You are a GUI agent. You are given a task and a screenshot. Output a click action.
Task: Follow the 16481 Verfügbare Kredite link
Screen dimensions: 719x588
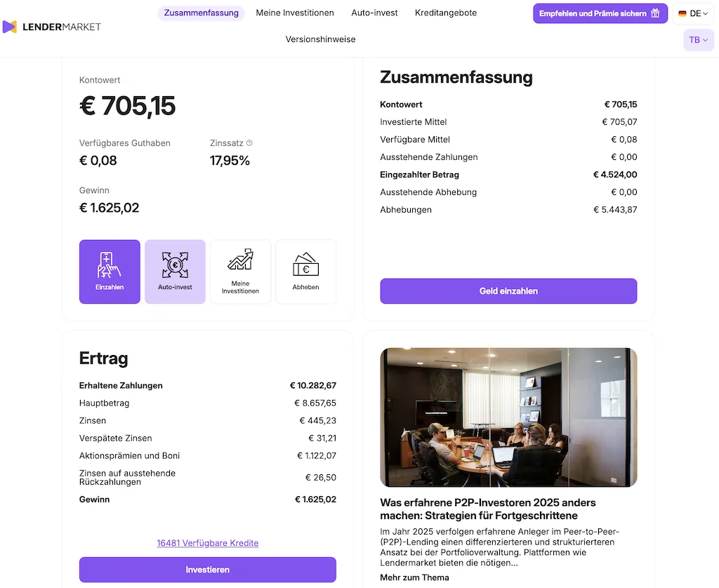(208, 543)
